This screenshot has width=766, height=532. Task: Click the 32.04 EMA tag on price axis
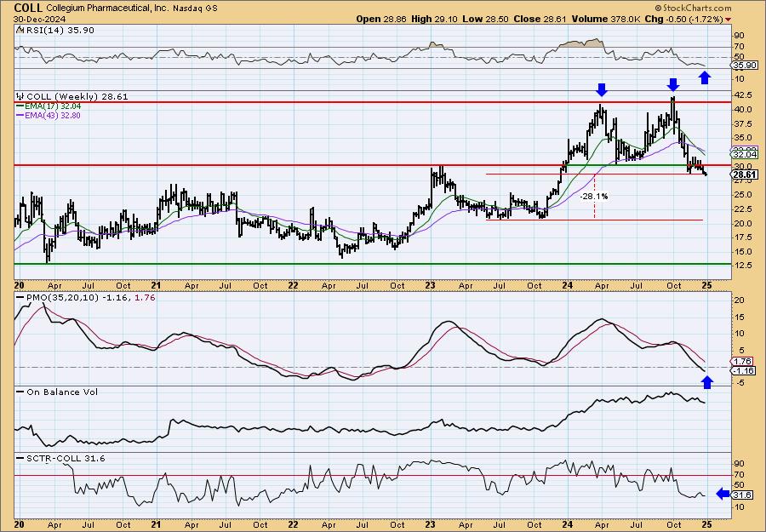[x=745, y=154]
